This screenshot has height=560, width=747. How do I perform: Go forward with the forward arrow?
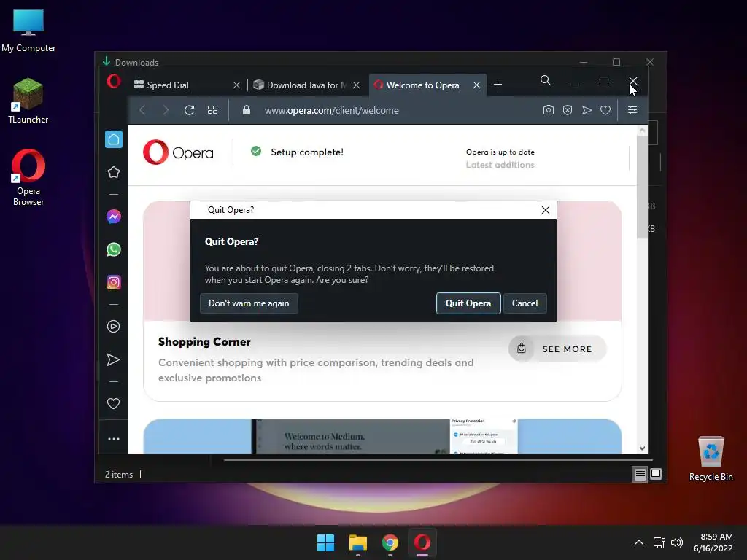166,110
